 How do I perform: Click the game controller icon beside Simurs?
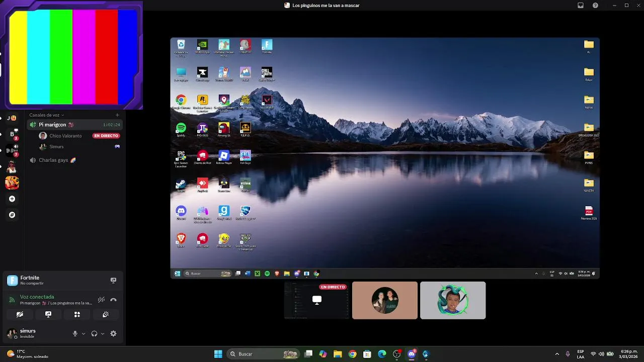click(x=117, y=147)
